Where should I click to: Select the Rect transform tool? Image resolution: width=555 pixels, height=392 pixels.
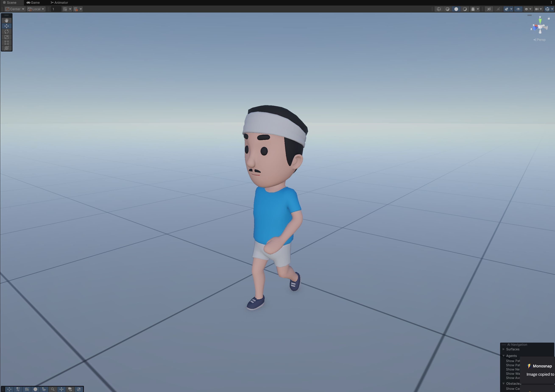click(7, 43)
